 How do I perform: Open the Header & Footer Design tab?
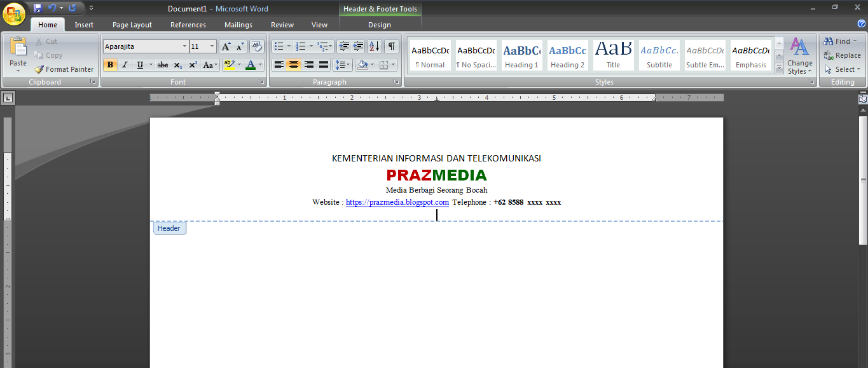(380, 25)
